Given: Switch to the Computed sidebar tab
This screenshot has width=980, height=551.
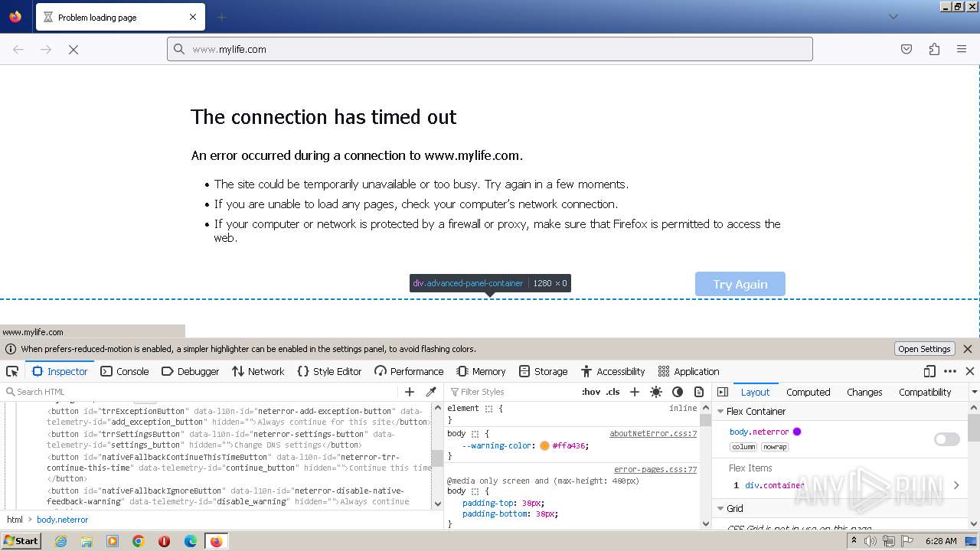Looking at the screenshot, I should point(808,392).
